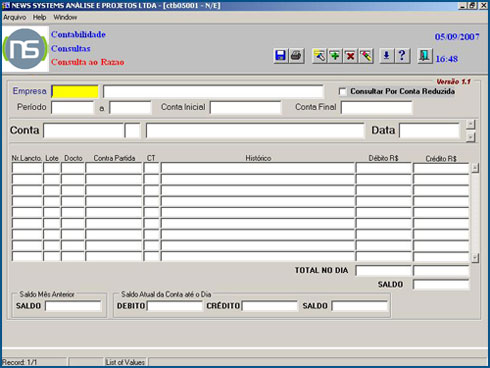Click the green plus insert record icon
The height and width of the screenshot is (368, 490).
tap(335, 56)
